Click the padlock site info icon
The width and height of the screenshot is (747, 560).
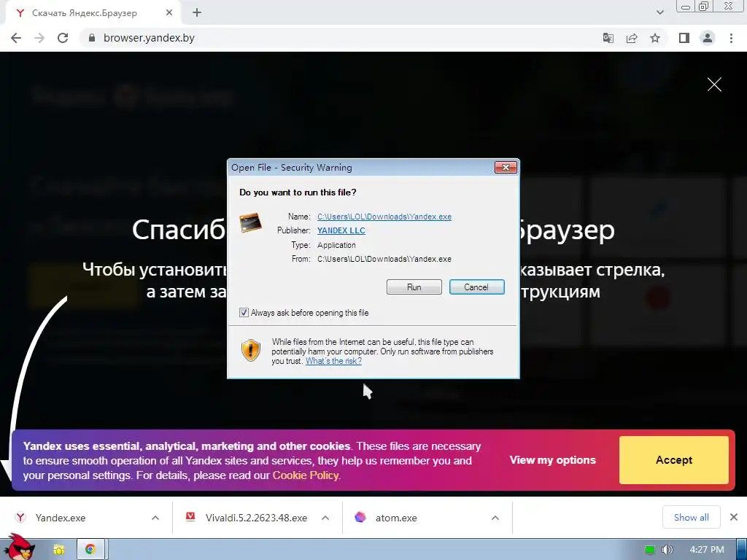tap(92, 38)
